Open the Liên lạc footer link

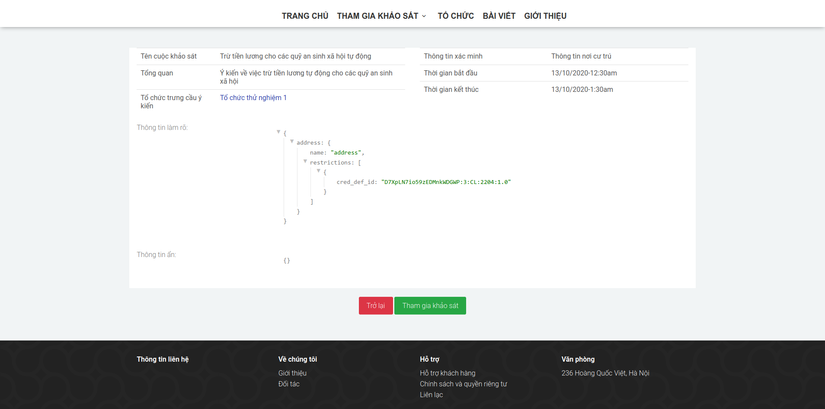click(x=431, y=395)
